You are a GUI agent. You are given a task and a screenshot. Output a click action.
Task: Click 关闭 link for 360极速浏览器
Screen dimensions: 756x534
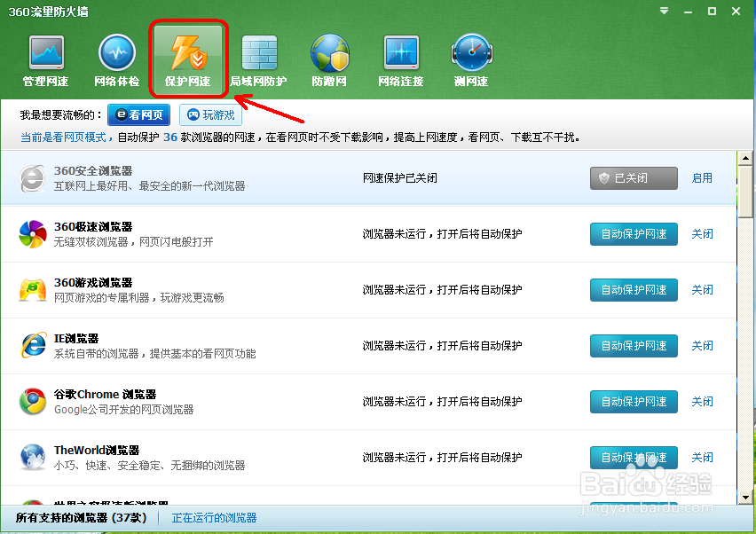pyautogui.click(x=702, y=234)
